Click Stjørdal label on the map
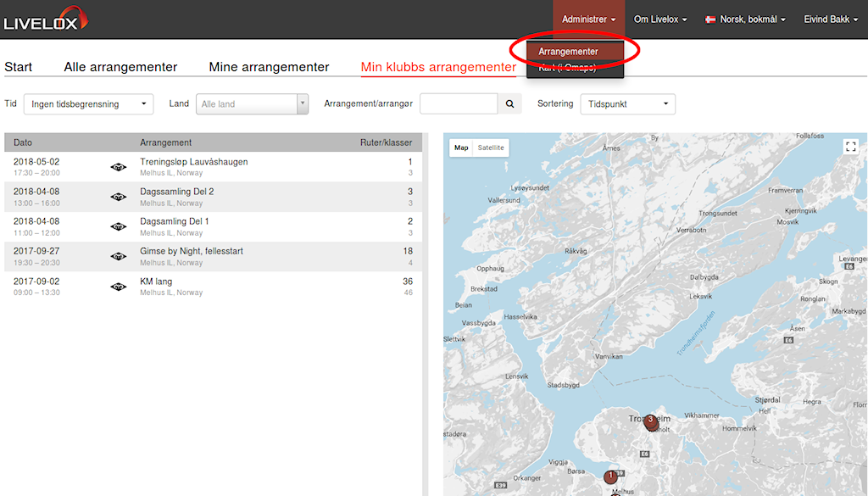The image size is (868, 496). (x=767, y=399)
